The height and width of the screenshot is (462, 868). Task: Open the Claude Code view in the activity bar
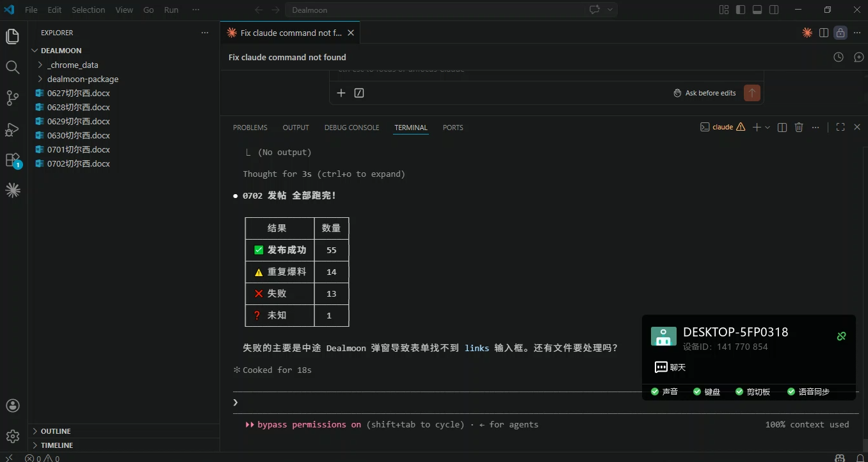13,190
